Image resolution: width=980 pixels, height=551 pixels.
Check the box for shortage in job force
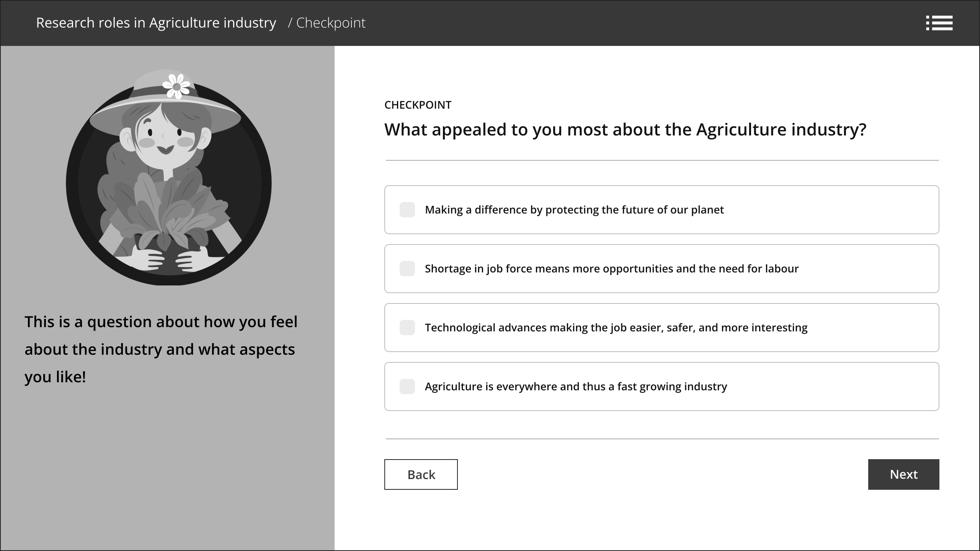407,269
